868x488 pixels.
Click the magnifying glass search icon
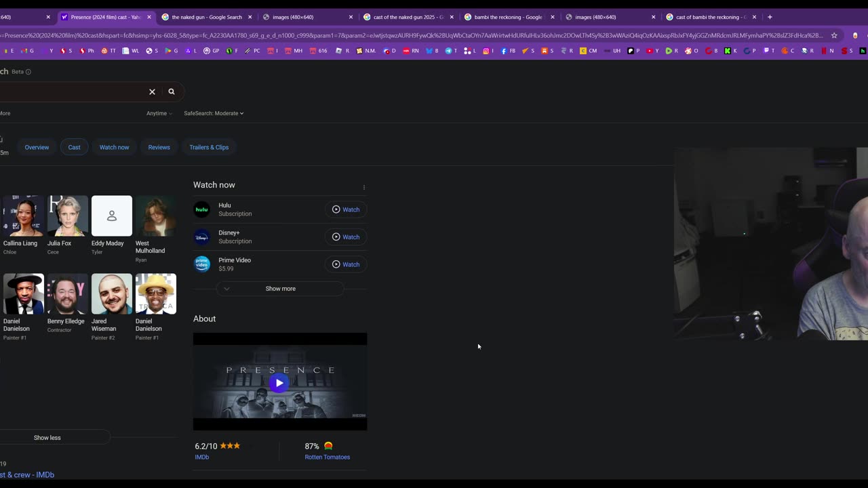(x=172, y=91)
